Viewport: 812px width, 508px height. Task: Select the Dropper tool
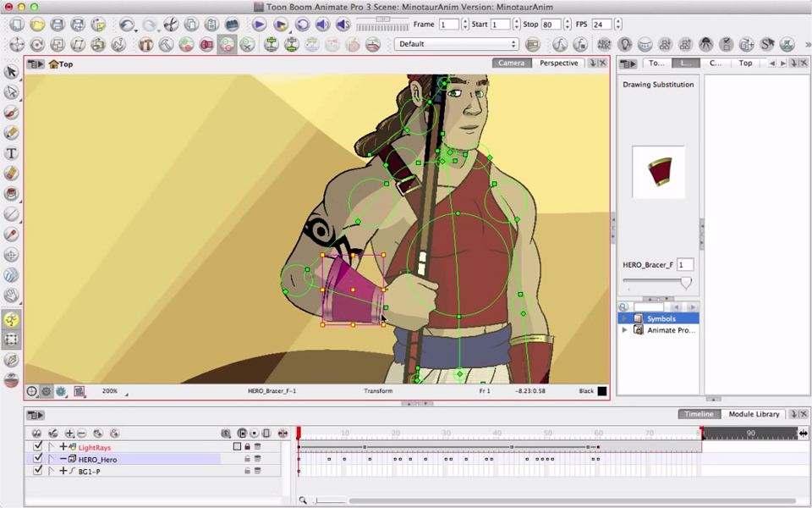[x=11, y=235]
